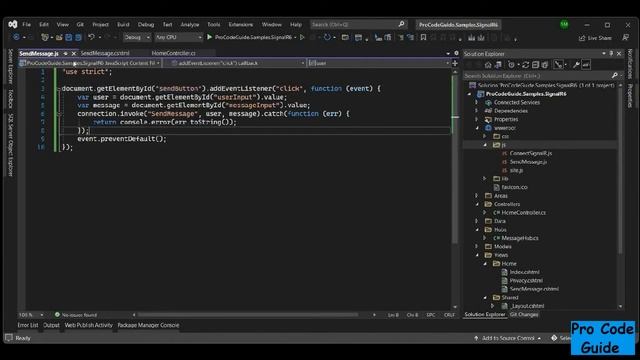Screen dimensions: 640x360
Task: Open the Package Manager Console tab
Action: [148, 325]
